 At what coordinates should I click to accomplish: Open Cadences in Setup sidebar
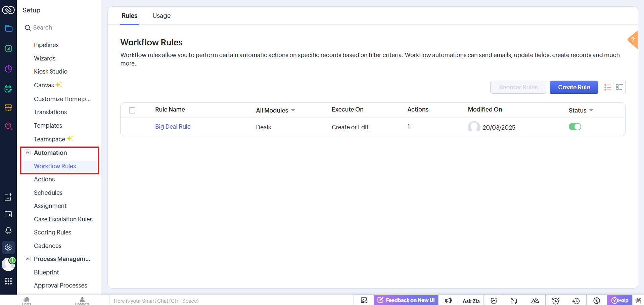point(48,246)
